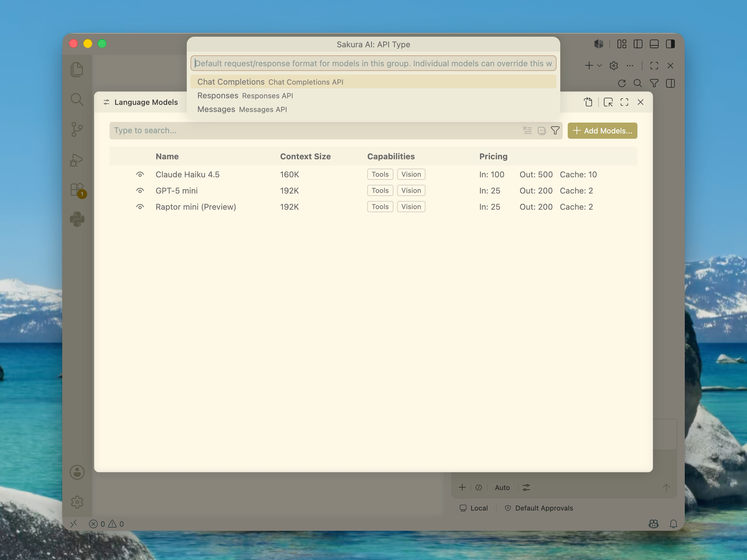Open the Python view in activity bar
Viewport: 747px width, 560px height.
coord(77,219)
